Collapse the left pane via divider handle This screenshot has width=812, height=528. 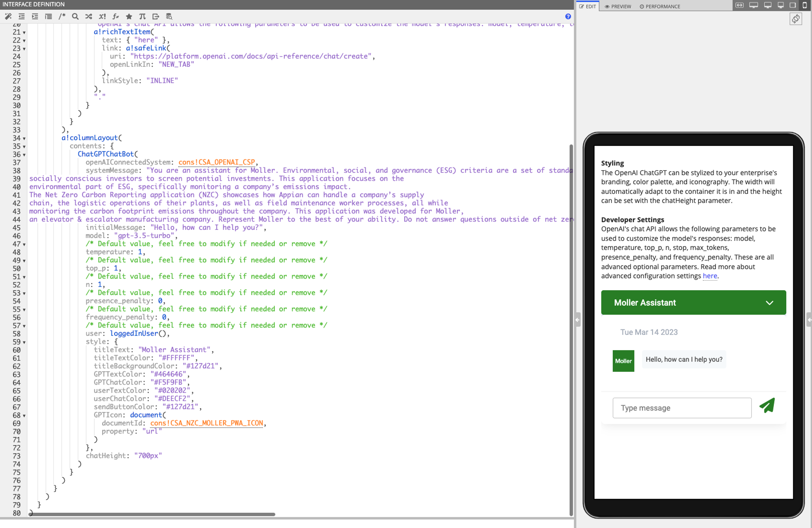(578, 320)
